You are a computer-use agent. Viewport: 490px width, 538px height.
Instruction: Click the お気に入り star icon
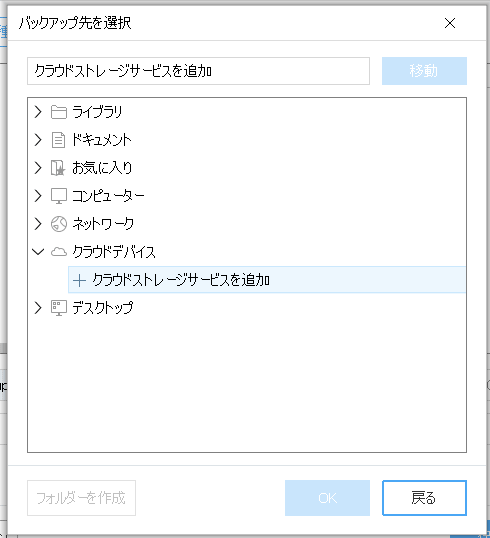click(x=58, y=168)
